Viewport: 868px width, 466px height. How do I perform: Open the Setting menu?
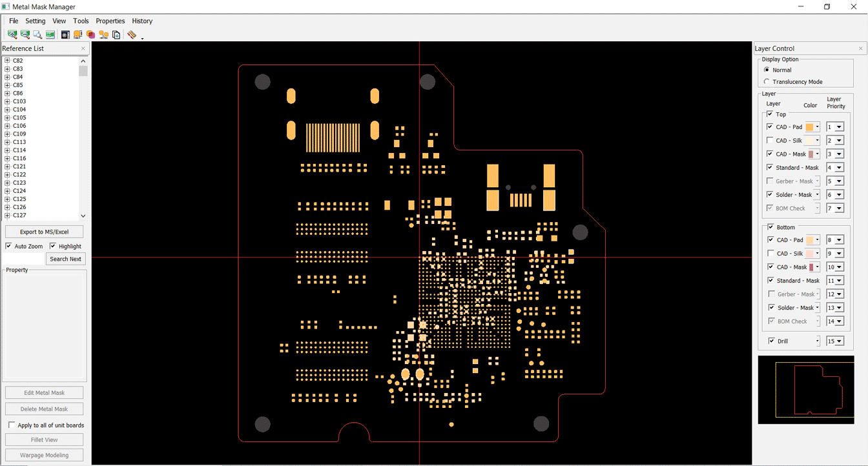pos(36,21)
